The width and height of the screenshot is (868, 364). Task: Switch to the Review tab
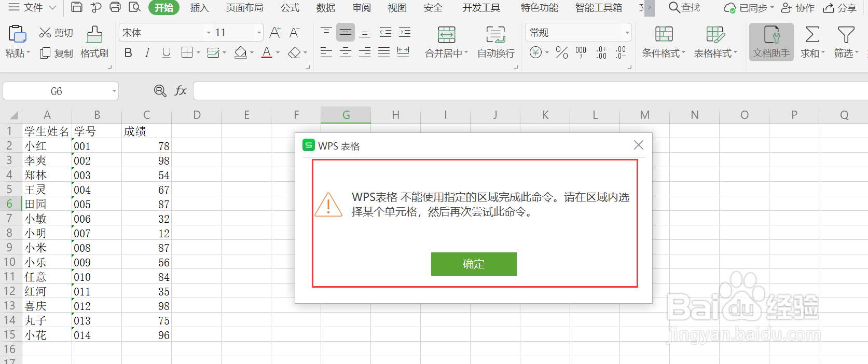[x=362, y=8]
